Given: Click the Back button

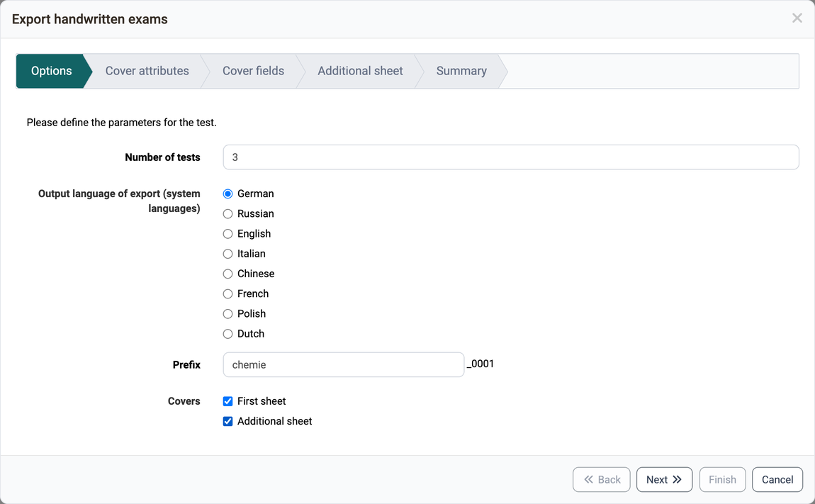Looking at the screenshot, I should click(x=602, y=480).
